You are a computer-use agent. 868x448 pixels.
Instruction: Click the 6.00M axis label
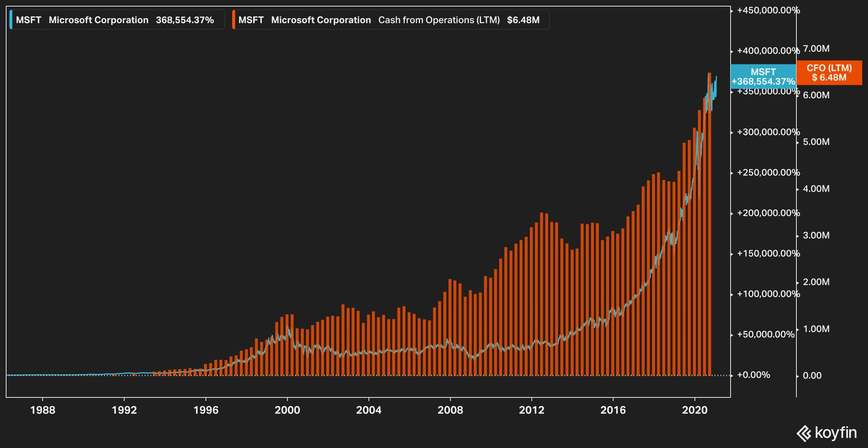tap(816, 95)
